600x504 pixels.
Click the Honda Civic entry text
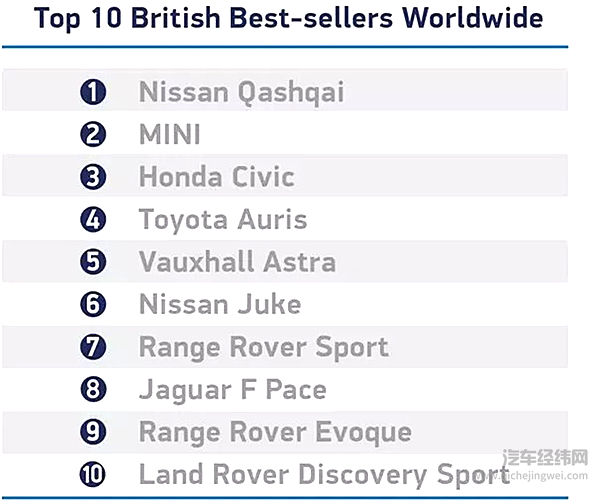click(216, 177)
